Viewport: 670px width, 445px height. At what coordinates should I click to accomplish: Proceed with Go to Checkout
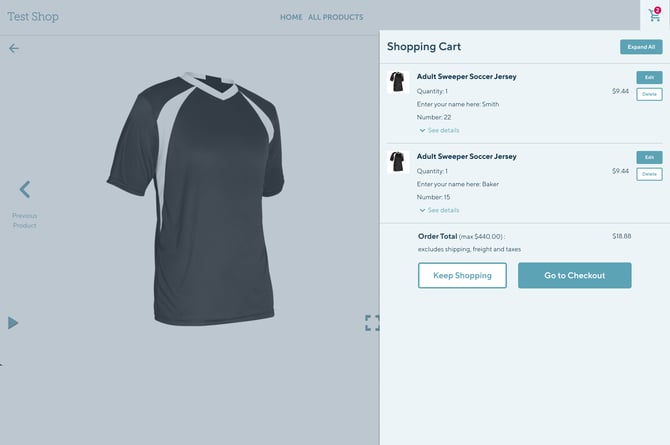point(574,275)
